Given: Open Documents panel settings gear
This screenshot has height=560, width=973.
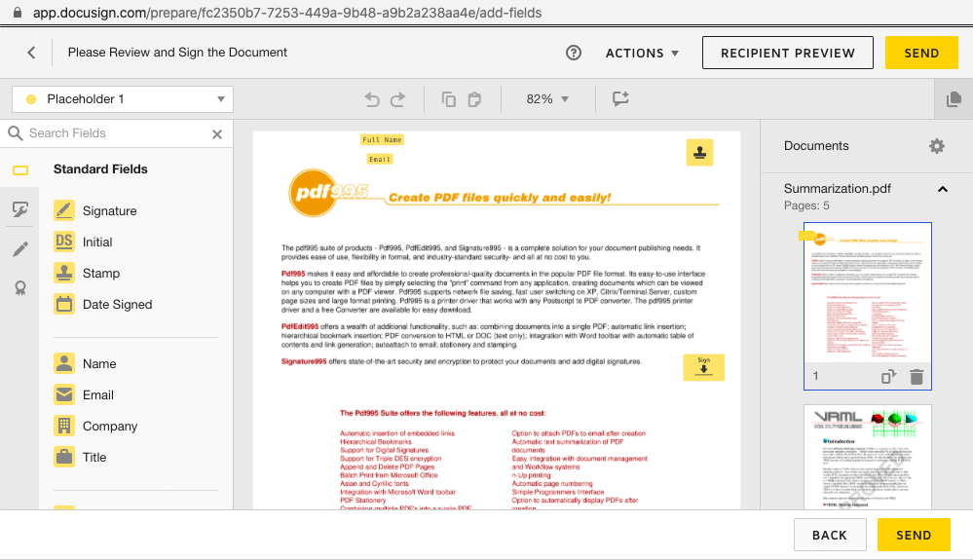Looking at the screenshot, I should click(936, 146).
